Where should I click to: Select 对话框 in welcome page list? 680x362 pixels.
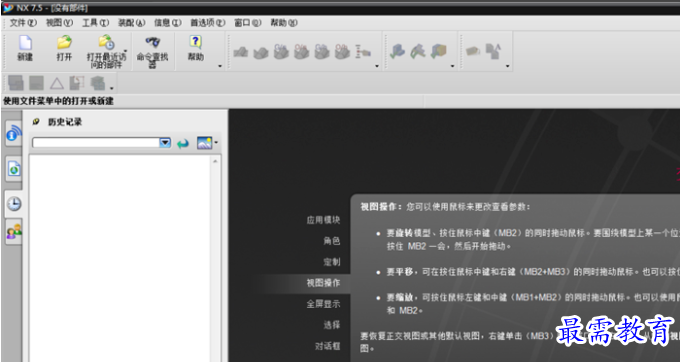(x=327, y=346)
